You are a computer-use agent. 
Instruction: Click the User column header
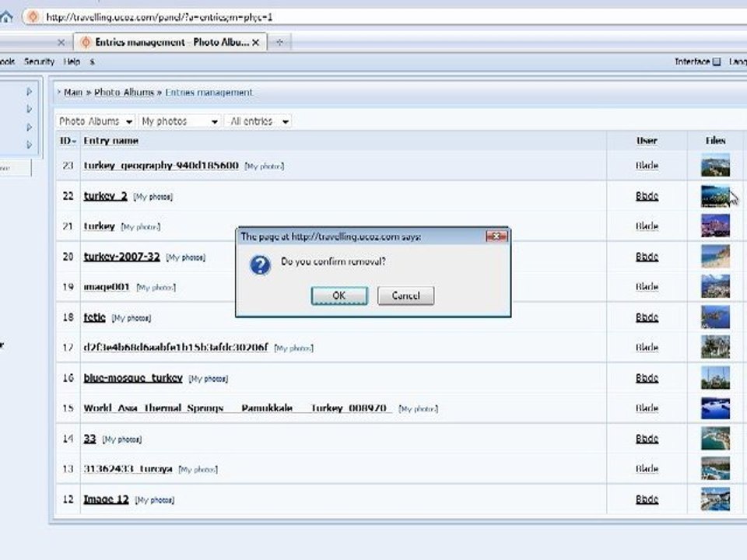647,141
